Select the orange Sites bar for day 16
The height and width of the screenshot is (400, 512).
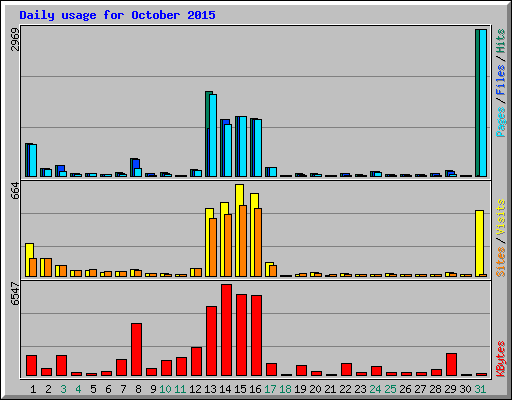[258, 242]
